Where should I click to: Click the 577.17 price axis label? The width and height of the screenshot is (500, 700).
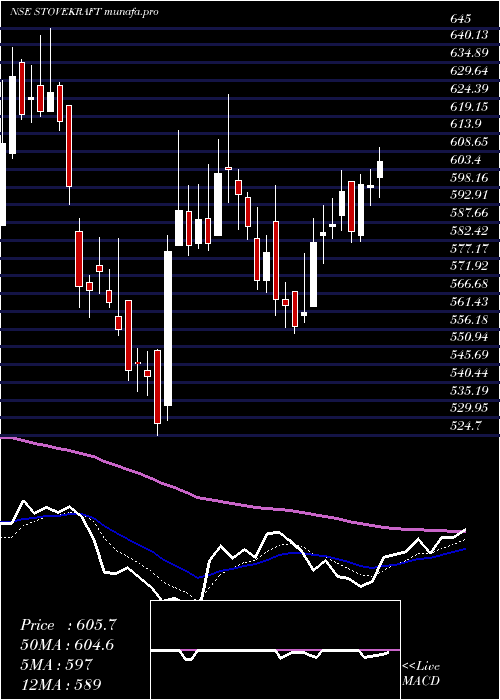469,248
